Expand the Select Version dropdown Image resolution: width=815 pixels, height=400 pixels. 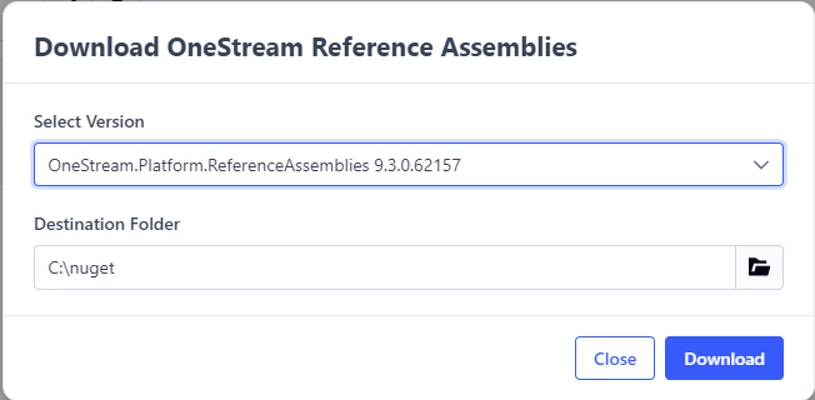409,165
